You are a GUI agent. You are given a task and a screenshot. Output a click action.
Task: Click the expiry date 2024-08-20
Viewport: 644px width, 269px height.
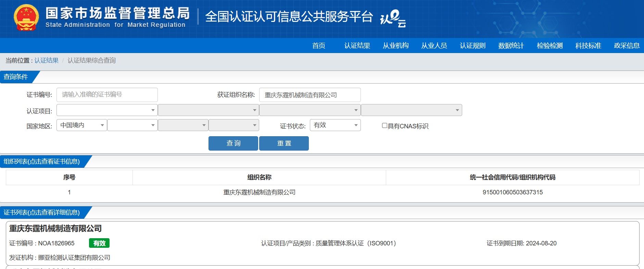tap(541, 243)
